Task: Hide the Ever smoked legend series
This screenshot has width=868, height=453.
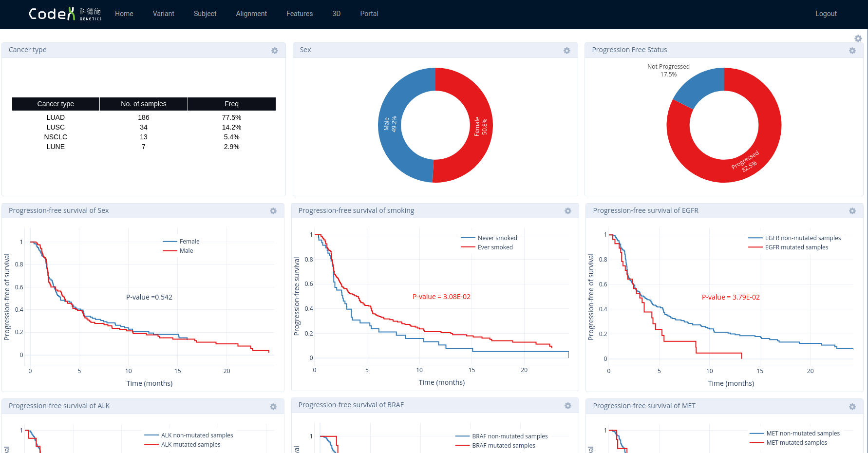Action: [x=495, y=247]
